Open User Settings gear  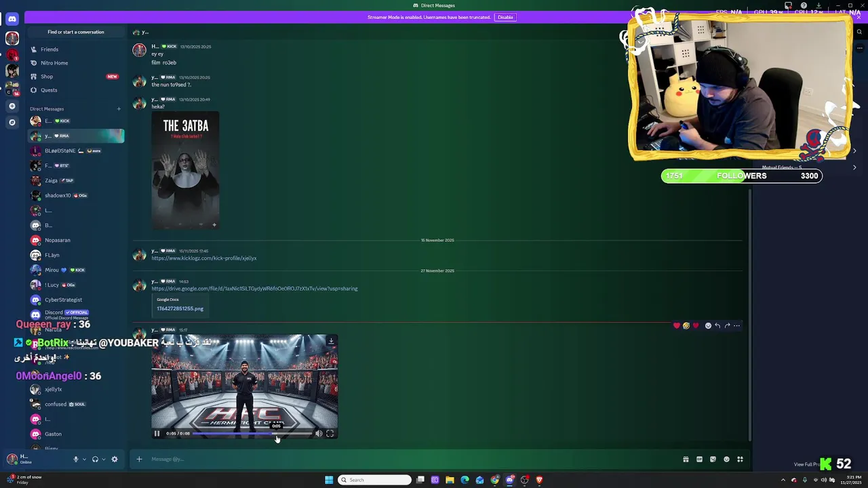click(115, 459)
